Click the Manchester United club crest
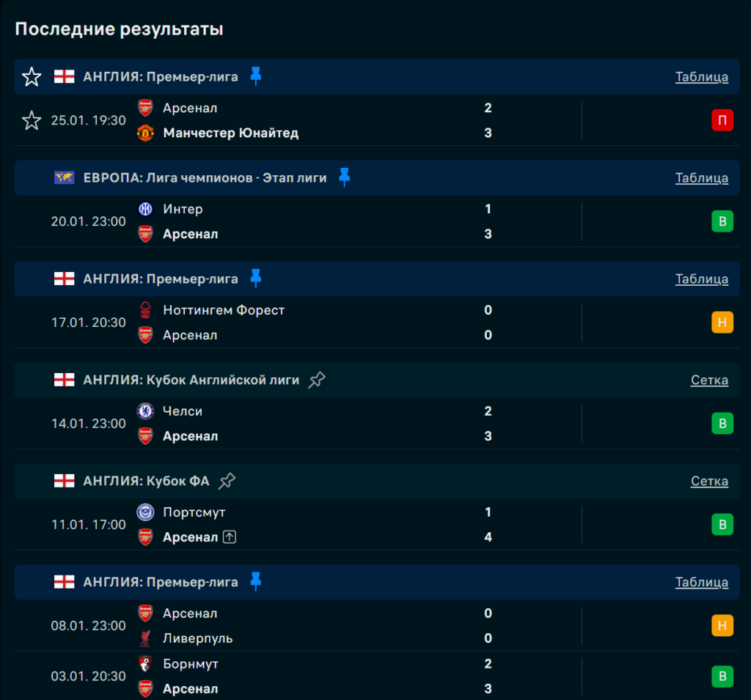This screenshot has width=751, height=700. 145,133
